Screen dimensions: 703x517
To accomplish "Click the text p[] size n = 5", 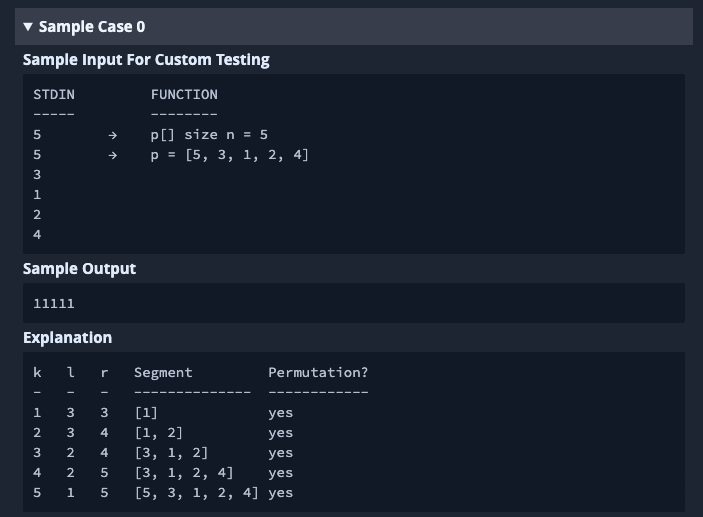I will click(x=209, y=135).
